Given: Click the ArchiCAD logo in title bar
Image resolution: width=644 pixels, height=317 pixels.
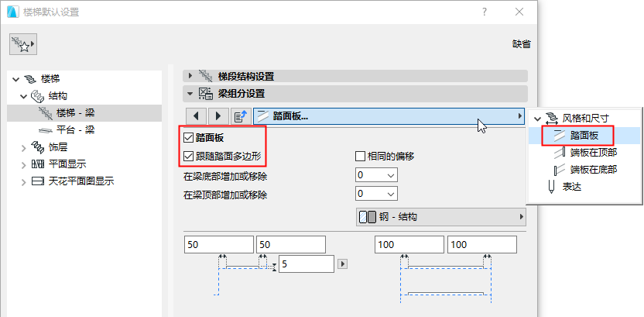Looking at the screenshot, I should [13, 12].
